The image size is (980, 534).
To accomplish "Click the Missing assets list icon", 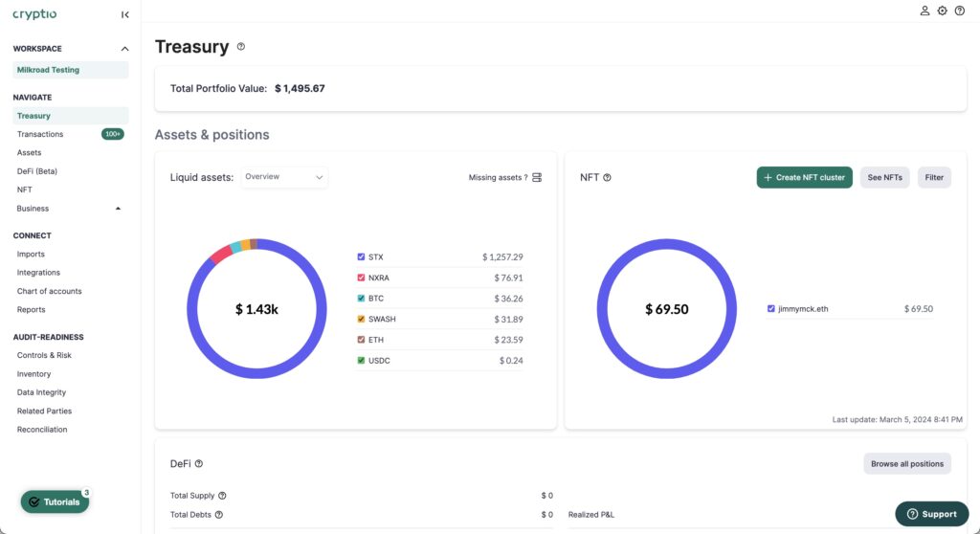I will [537, 178].
